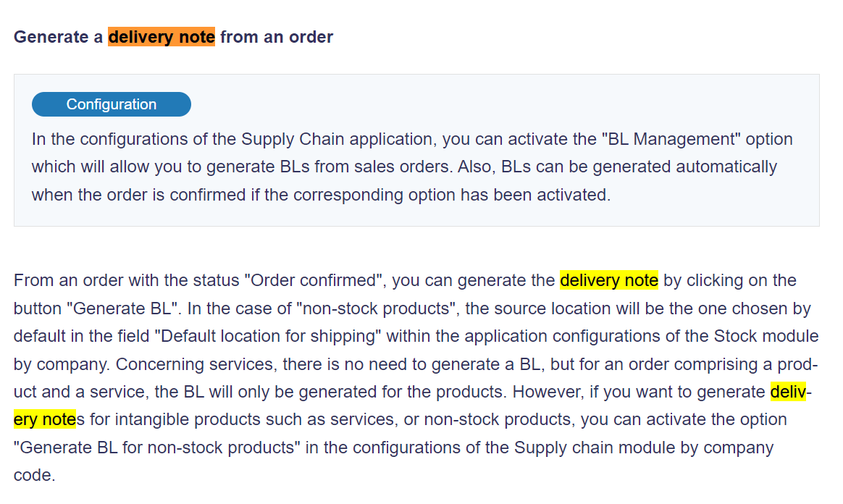
Task: Click the yellow highlighted "delivery note" in first paragraph line
Action: click(x=608, y=280)
